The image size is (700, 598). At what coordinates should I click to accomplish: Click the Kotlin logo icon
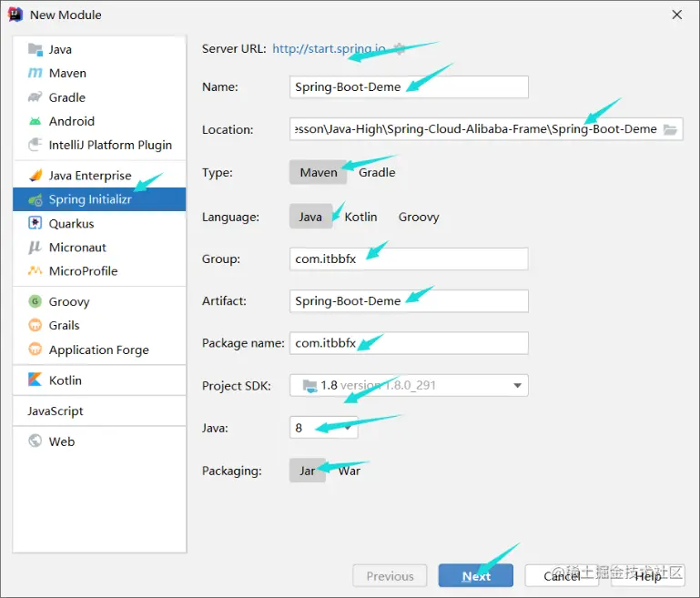[36, 380]
